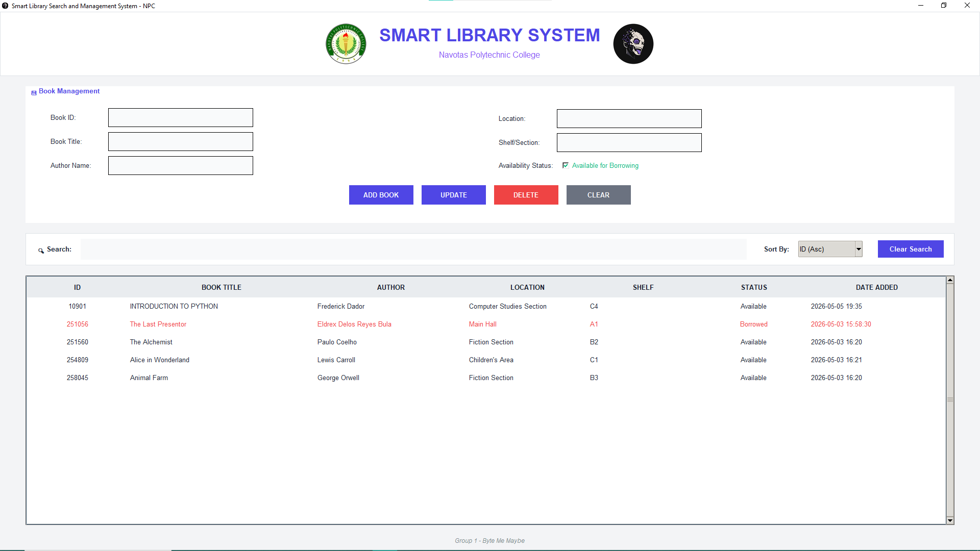Minimize the Smart Library window
This screenshot has width=980, height=551.
tap(921, 6)
